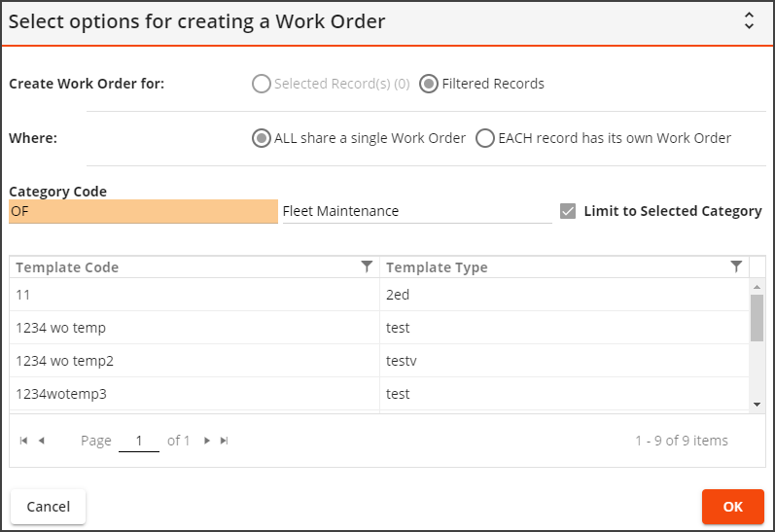Choose ALL share a single Work Order
This screenshot has height=532, width=775.
coord(261,138)
